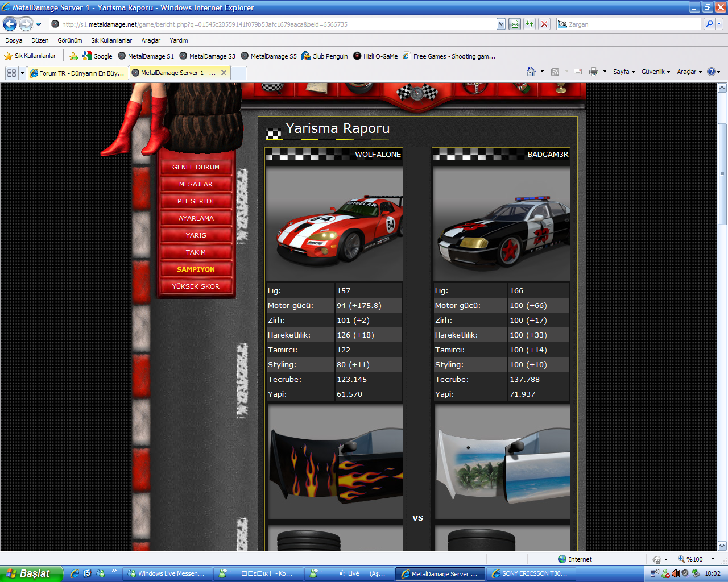This screenshot has height=582, width=728.
Task: Open MESAJLAR in the game menu
Action: click(196, 184)
